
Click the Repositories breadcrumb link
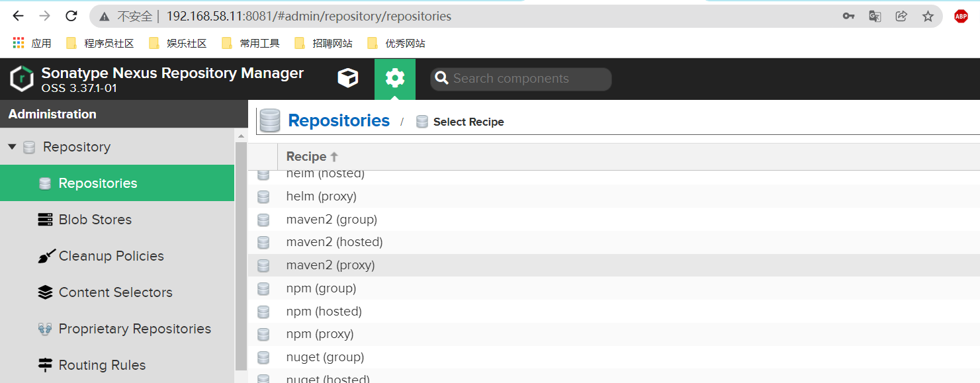tap(339, 121)
